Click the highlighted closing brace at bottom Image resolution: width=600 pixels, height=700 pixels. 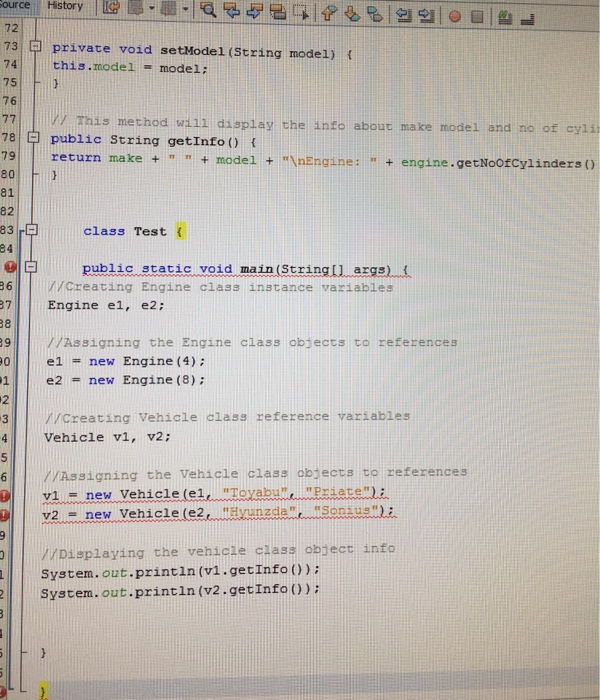(43, 691)
